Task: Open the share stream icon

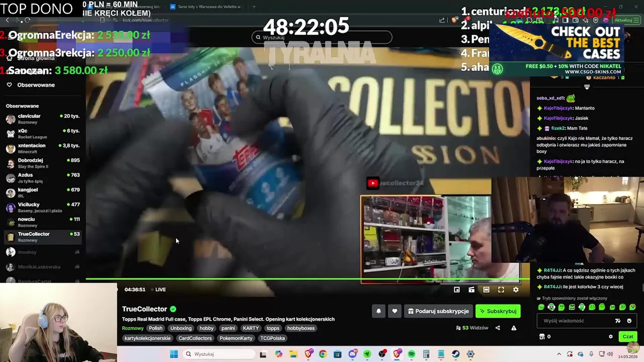Action: click(498, 328)
